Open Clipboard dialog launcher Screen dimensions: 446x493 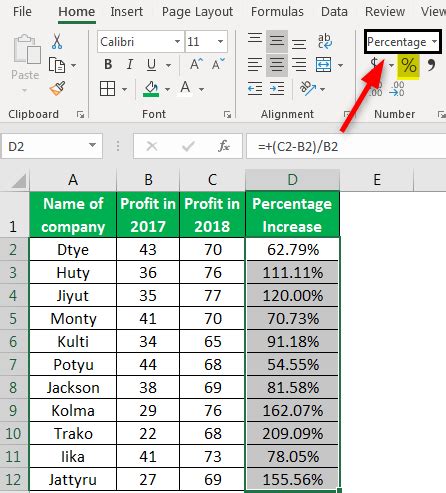click(80, 115)
